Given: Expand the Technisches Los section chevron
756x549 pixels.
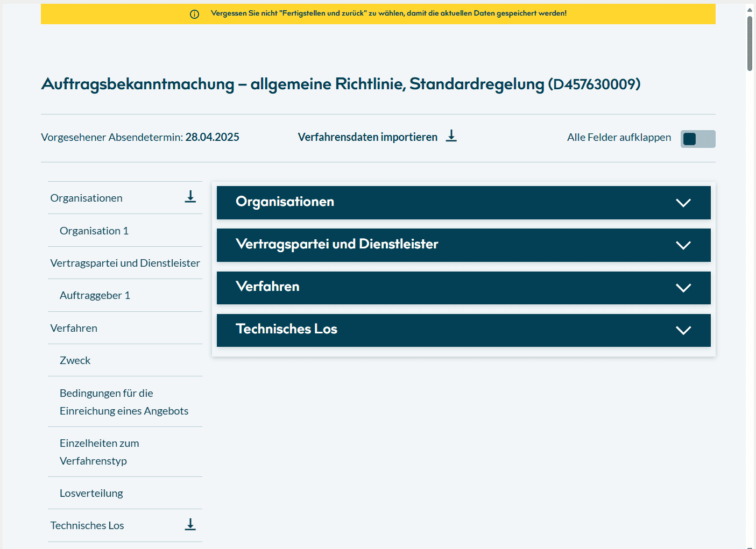Looking at the screenshot, I should [683, 330].
